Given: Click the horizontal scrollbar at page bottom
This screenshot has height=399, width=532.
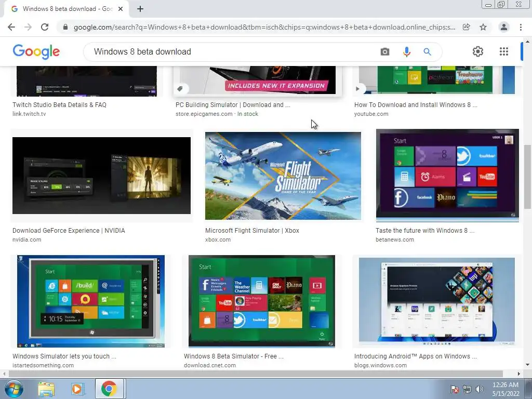Looking at the screenshot, I should pyautogui.click(x=256, y=374).
